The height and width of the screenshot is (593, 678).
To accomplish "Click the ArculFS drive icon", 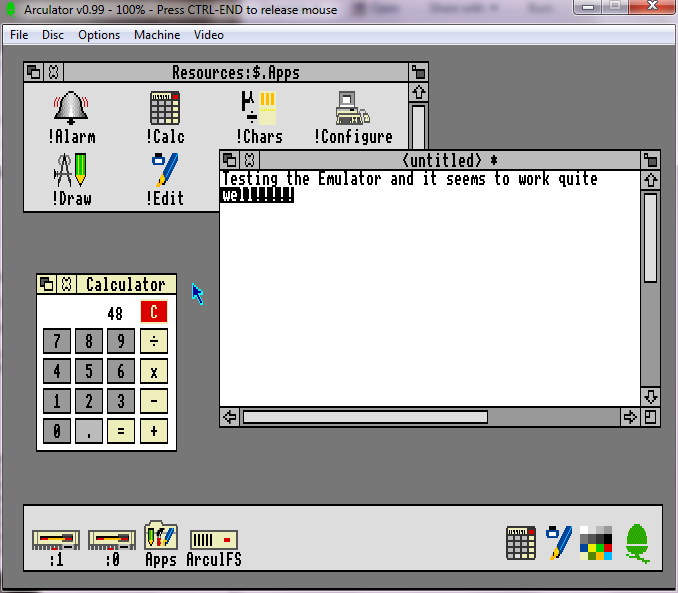I will click(x=214, y=540).
